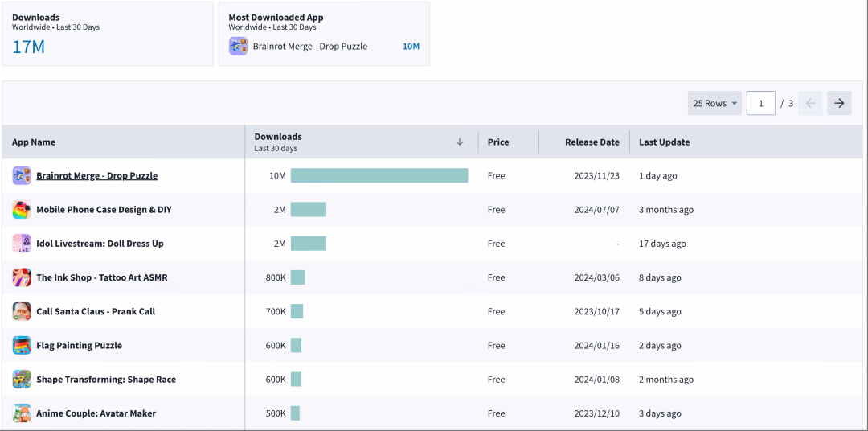The image size is (868, 431).
Task: Go to next page with right arrow
Action: point(839,103)
